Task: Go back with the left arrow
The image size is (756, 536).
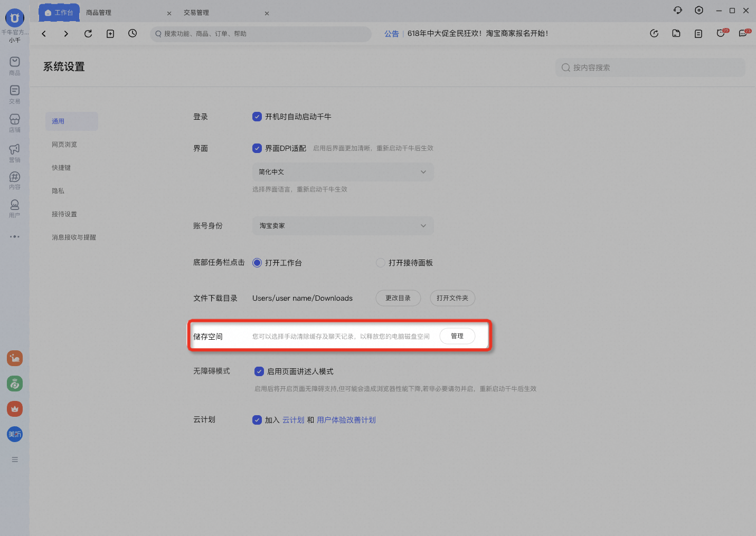Action: coord(44,34)
